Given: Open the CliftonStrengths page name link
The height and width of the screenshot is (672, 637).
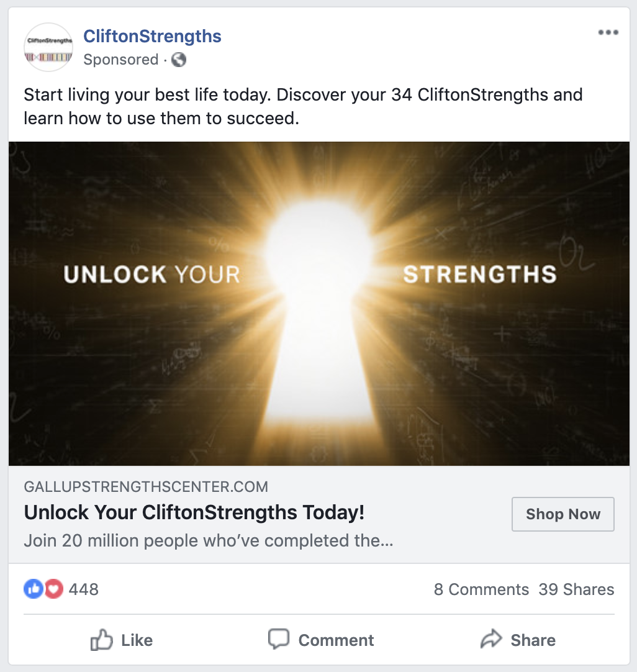Looking at the screenshot, I should pyautogui.click(x=152, y=37).
